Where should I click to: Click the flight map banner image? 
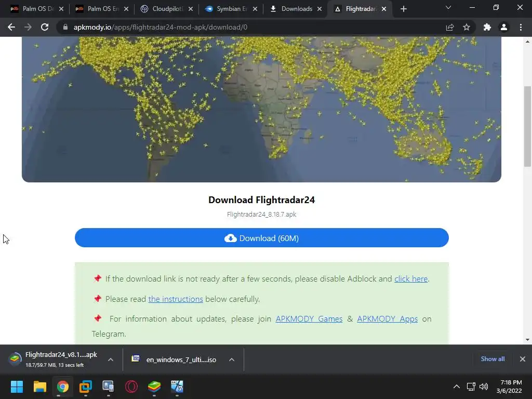(x=262, y=109)
